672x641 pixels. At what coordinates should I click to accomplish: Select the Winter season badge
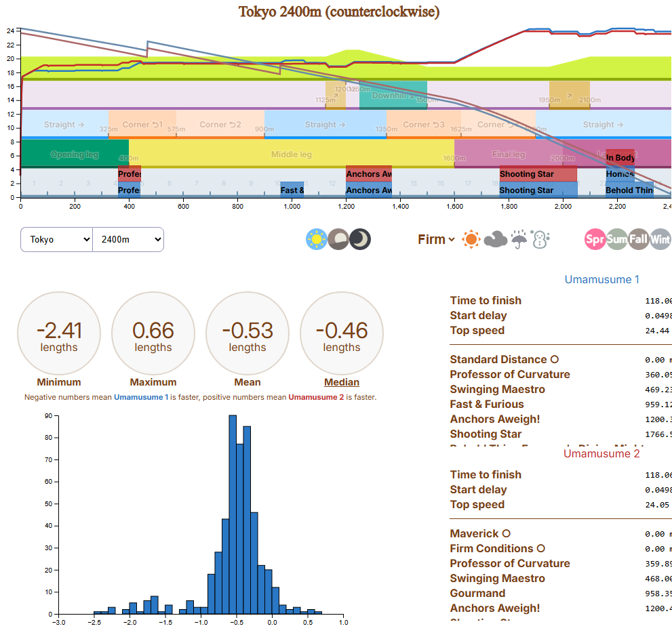(x=660, y=239)
